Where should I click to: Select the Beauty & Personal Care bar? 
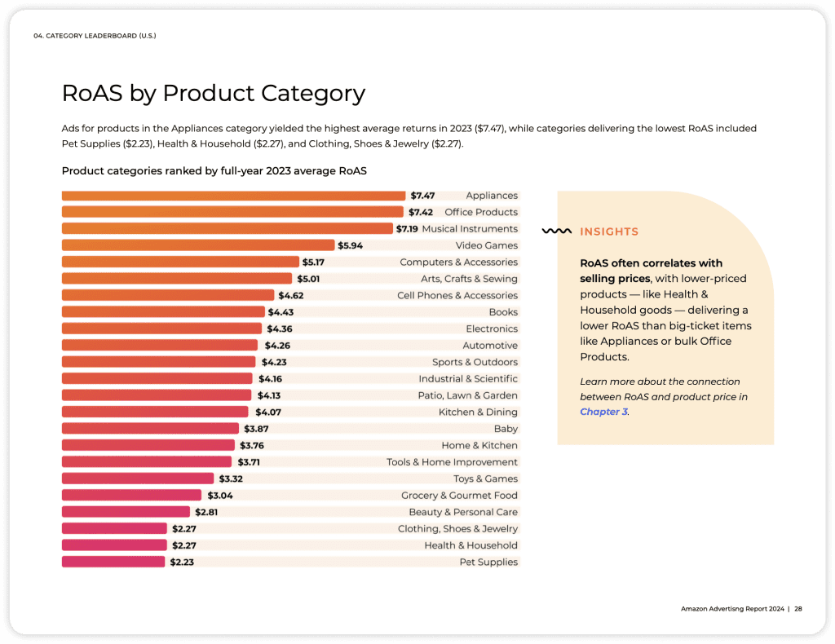[x=126, y=511]
